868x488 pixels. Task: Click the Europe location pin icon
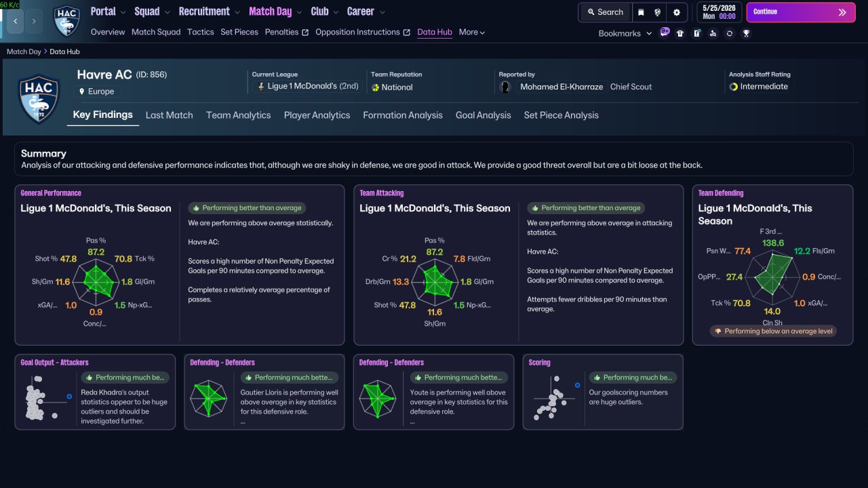point(82,91)
